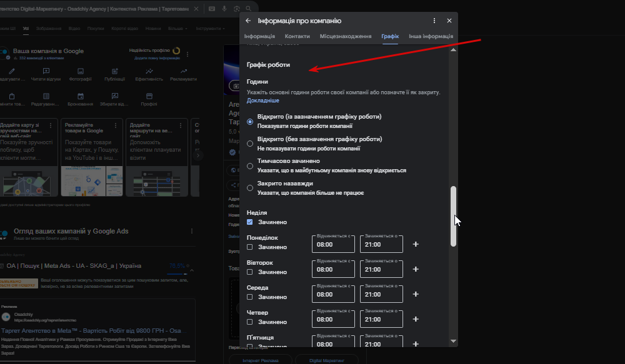The image size is (625, 364).
Task: Click Рекламувати in the business panel
Action: (183, 74)
